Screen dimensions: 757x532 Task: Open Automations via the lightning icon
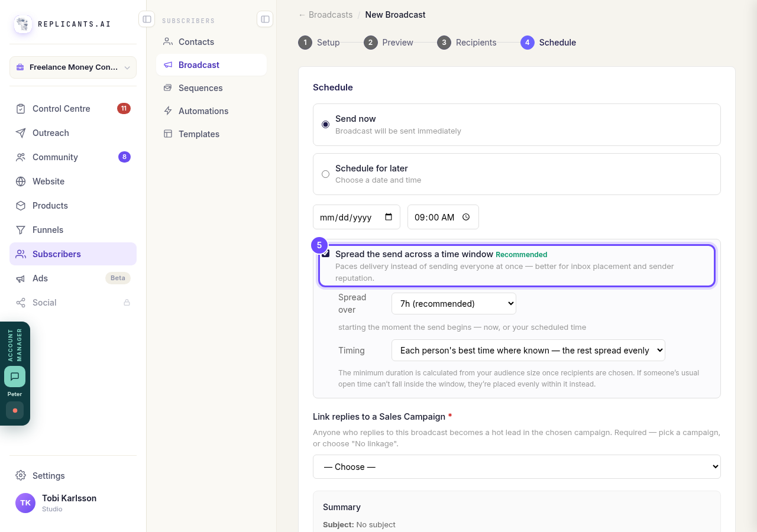[x=168, y=111]
